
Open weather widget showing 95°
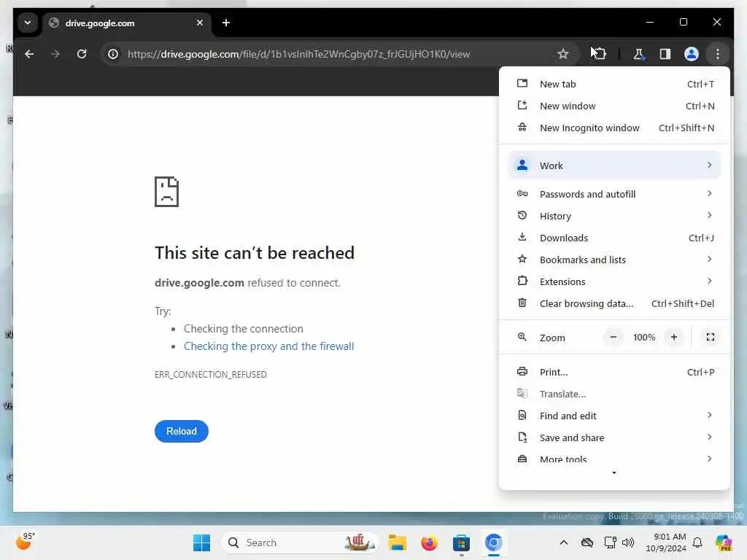pos(26,542)
